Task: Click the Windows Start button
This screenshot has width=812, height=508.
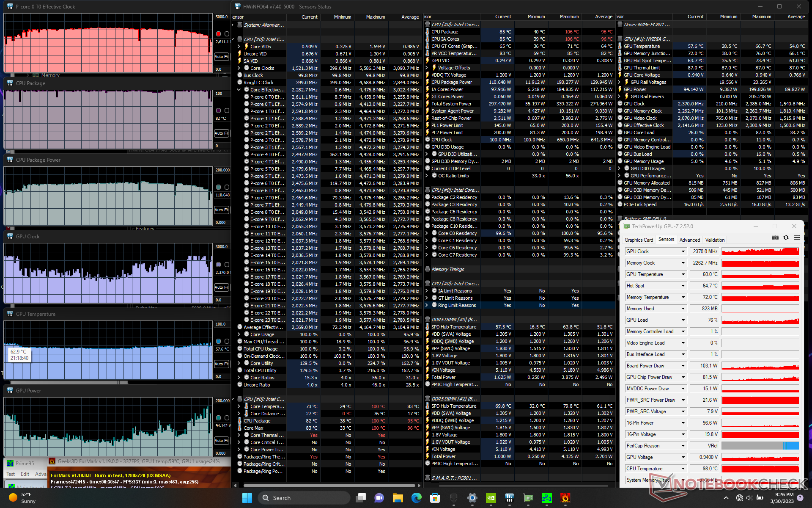Action: point(247,498)
